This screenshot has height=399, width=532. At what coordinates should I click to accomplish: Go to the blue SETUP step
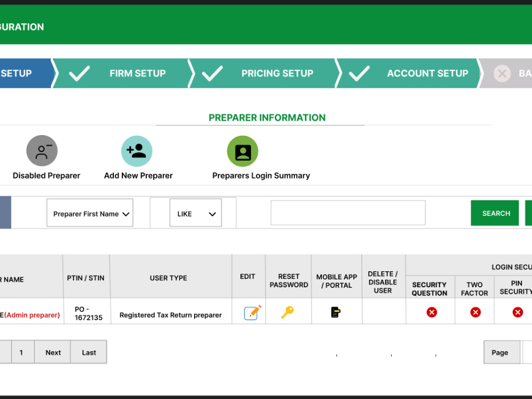(27, 73)
